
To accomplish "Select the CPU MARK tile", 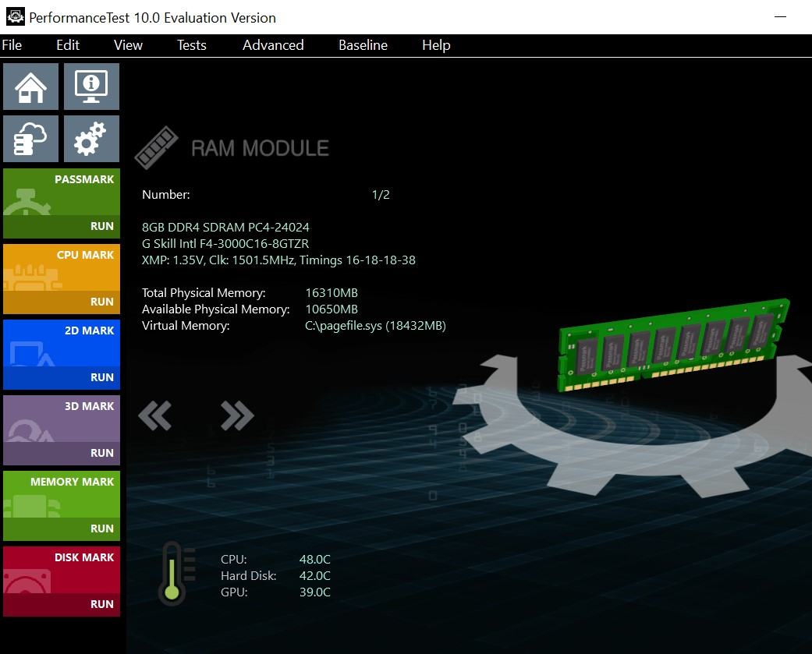I will click(x=62, y=267).
